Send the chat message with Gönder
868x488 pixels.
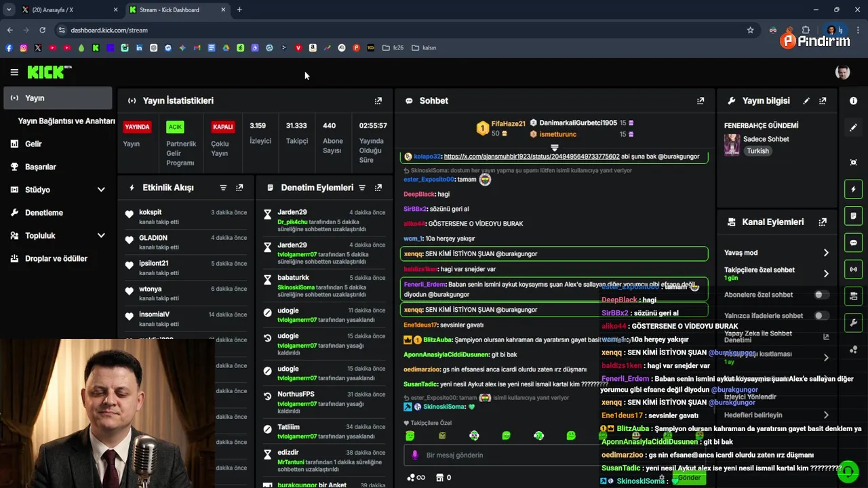690,478
